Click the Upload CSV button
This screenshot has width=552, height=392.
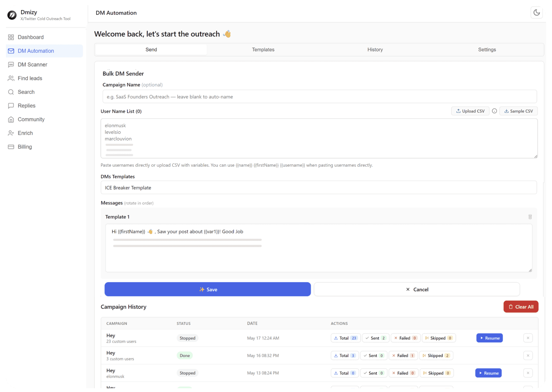tap(470, 111)
